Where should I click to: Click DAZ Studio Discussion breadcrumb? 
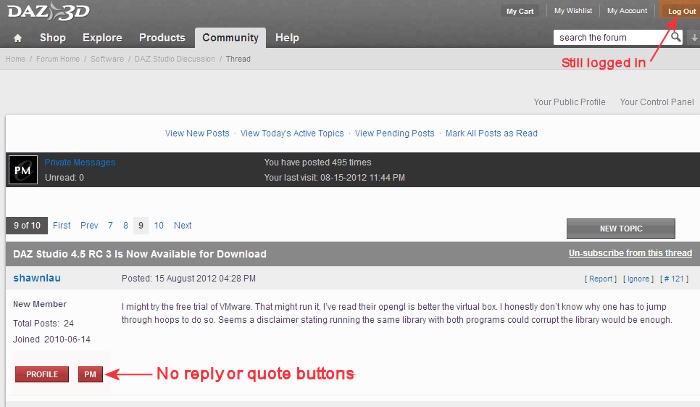tap(175, 59)
